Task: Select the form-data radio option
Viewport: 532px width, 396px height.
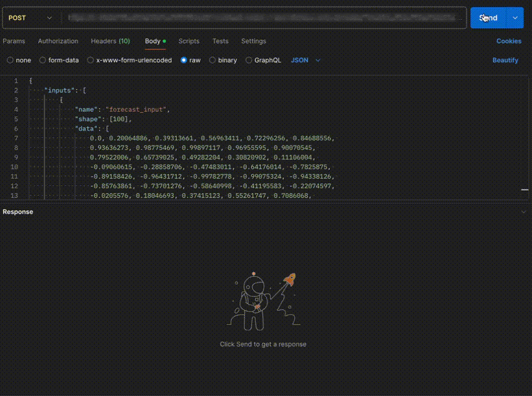Action: click(43, 60)
